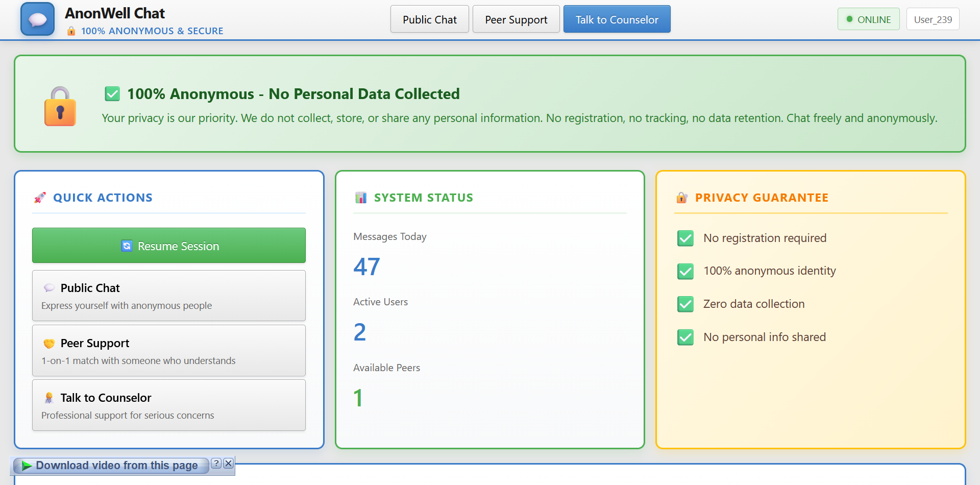The width and height of the screenshot is (980, 485).
Task: Select the Talk to Counselor header tab
Action: (617, 19)
